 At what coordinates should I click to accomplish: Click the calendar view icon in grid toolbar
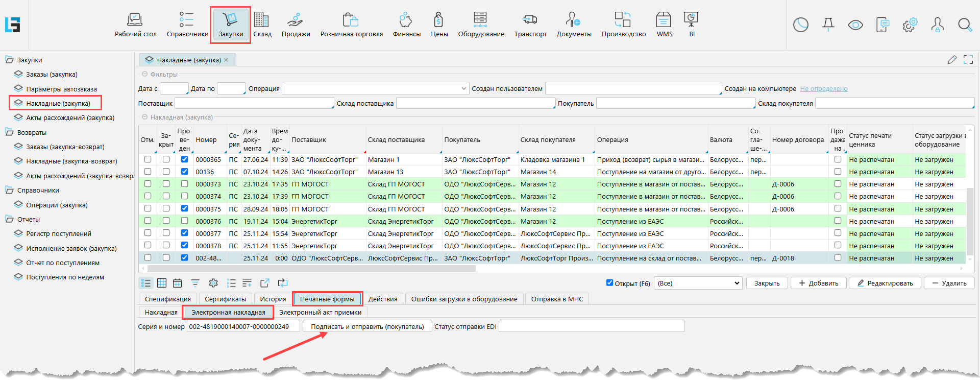click(x=178, y=283)
